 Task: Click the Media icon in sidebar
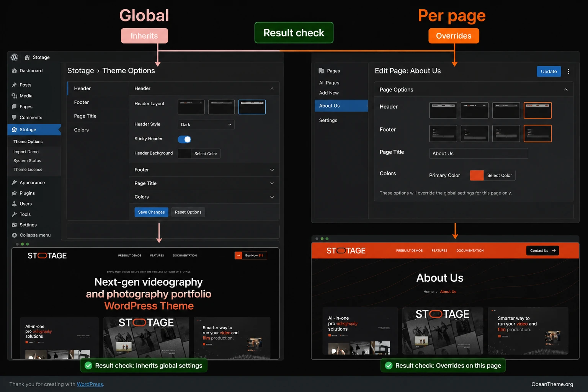point(14,96)
